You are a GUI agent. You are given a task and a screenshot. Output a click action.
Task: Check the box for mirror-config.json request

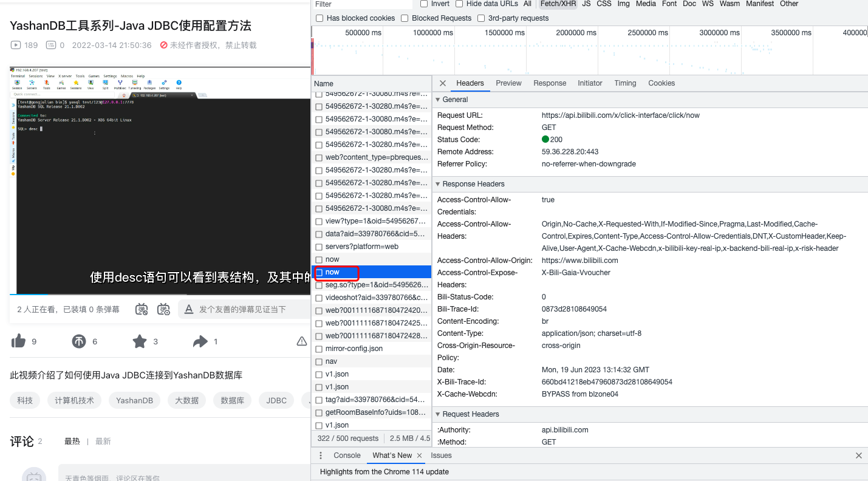click(x=320, y=349)
